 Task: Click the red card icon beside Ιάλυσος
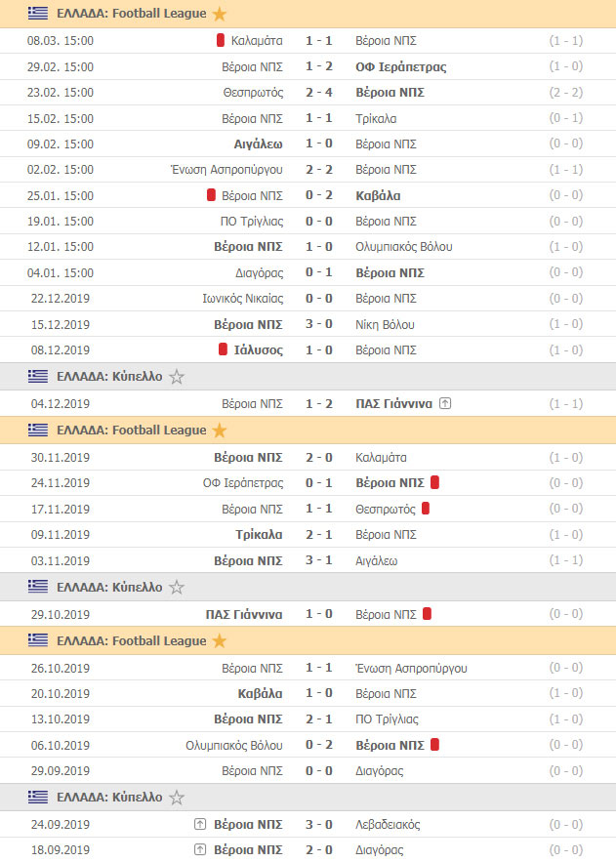[223, 349]
